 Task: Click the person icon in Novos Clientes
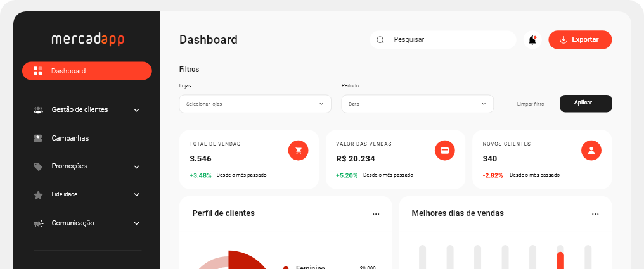click(x=591, y=150)
